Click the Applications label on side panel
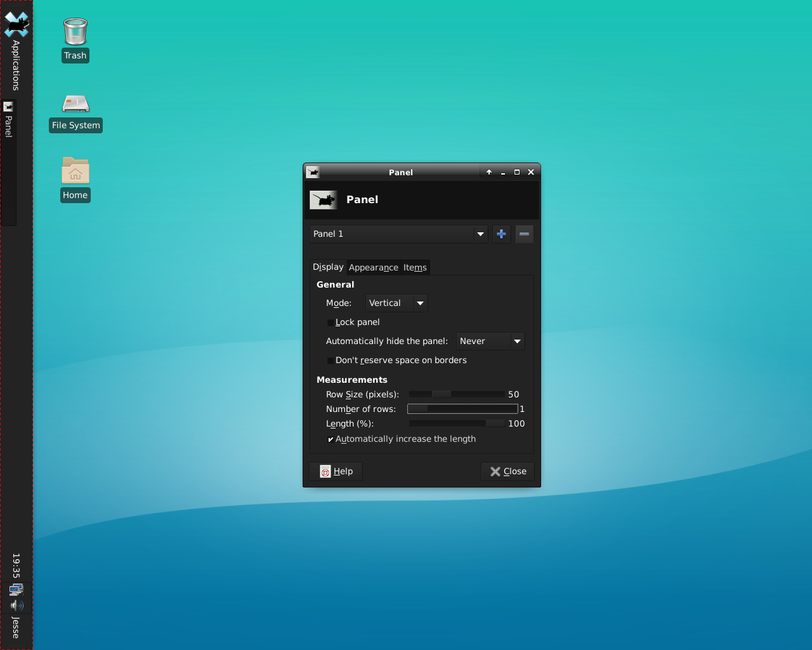The height and width of the screenshot is (650, 812). click(x=16, y=65)
